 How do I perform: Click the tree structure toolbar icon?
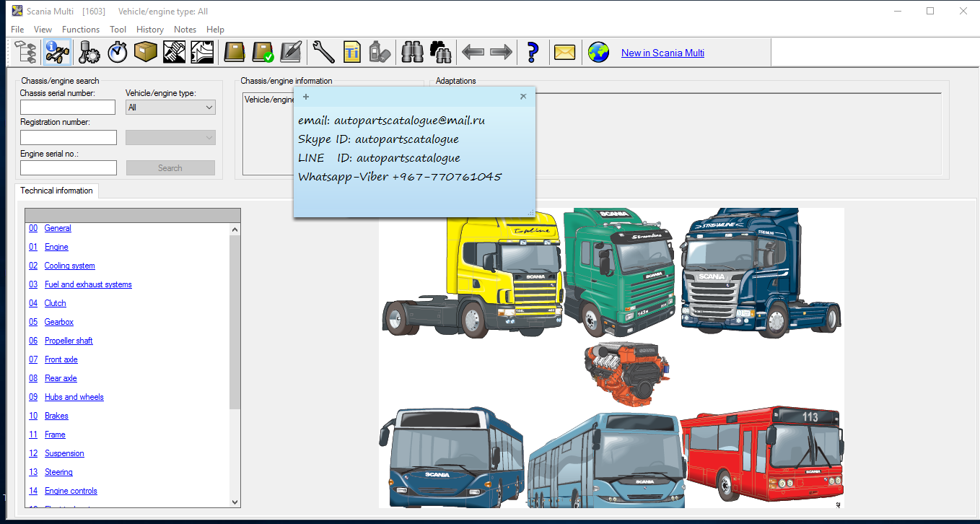point(26,52)
